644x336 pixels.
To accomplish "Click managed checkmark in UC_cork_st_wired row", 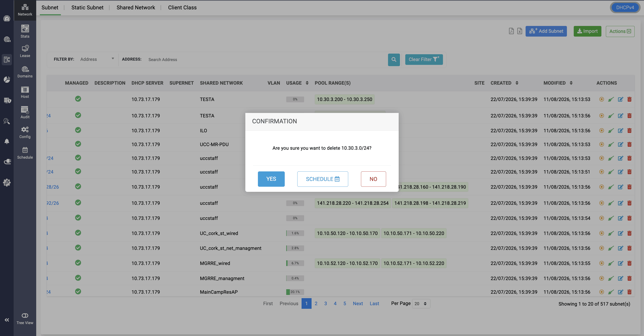I will pyautogui.click(x=78, y=233).
